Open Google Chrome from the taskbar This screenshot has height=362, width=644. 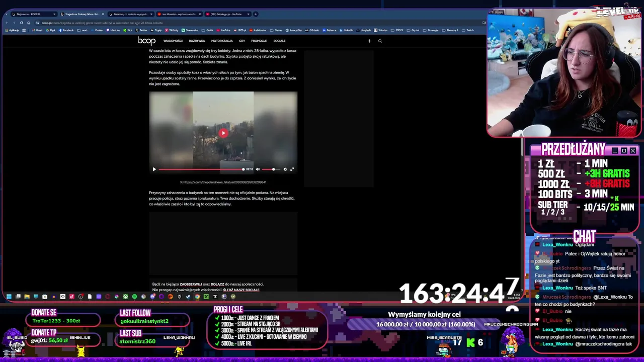(x=197, y=297)
